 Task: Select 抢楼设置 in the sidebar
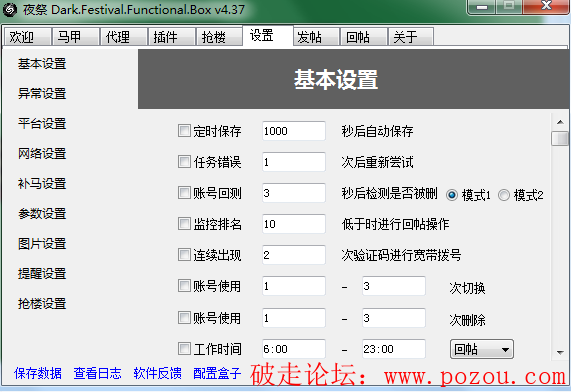coord(42,303)
